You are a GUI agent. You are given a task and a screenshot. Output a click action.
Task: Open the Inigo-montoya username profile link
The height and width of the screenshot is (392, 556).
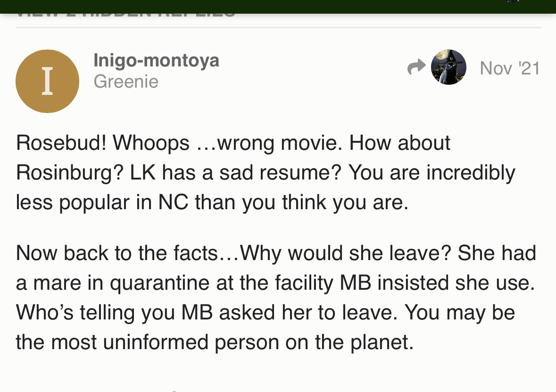(x=156, y=60)
